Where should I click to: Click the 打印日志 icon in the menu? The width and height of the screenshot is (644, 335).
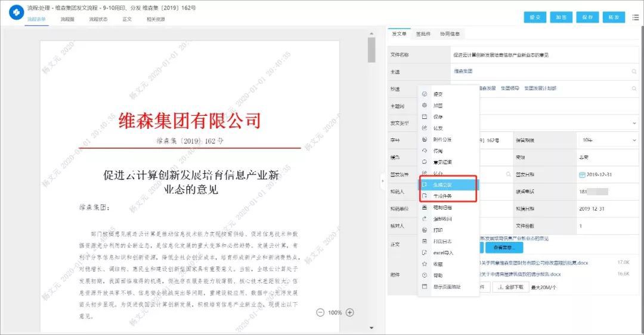(x=425, y=242)
